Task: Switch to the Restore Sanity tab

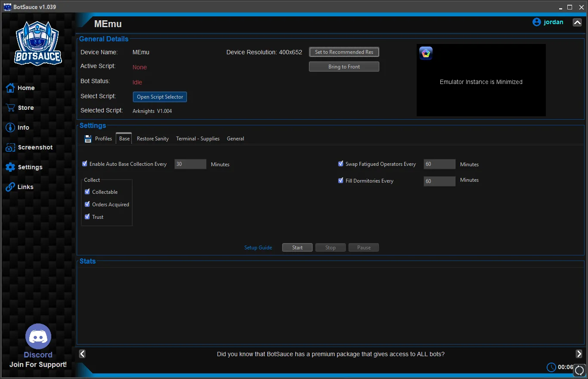Action: [x=153, y=139]
